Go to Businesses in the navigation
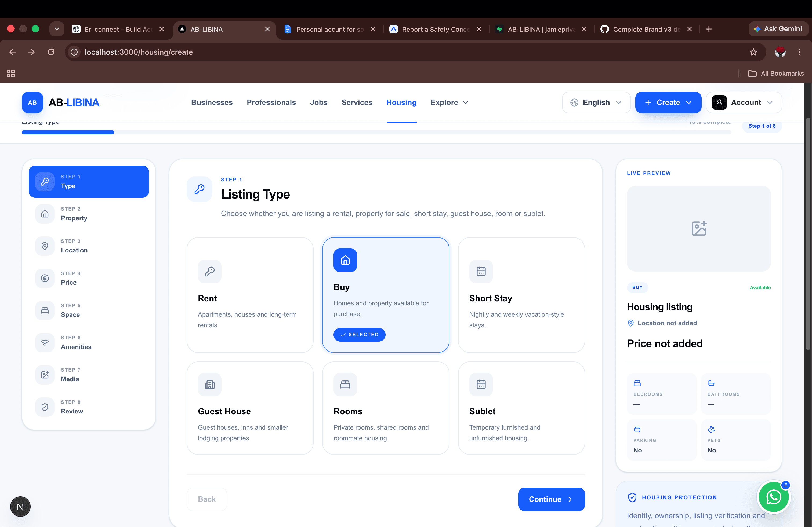Screen dimensions: 812x527 pos(212,102)
